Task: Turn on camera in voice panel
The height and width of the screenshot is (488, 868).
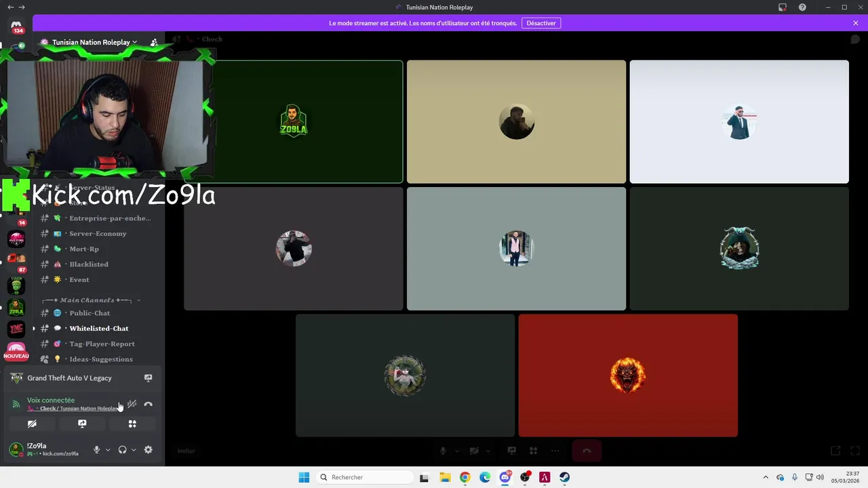Action: point(32,424)
